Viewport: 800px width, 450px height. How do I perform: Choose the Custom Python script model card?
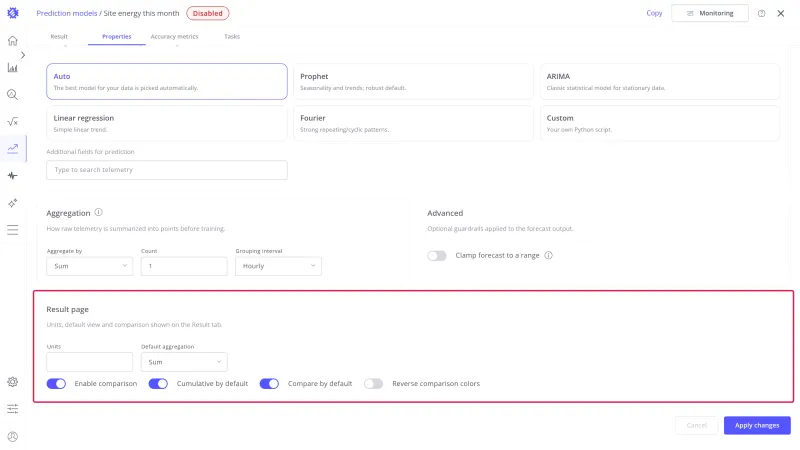[660, 123]
